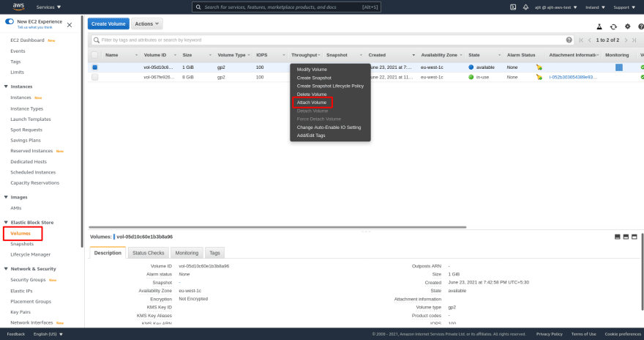Viewport: 644px width, 340px height.
Task: Go to last page of results
Action: (x=634, y=40)
